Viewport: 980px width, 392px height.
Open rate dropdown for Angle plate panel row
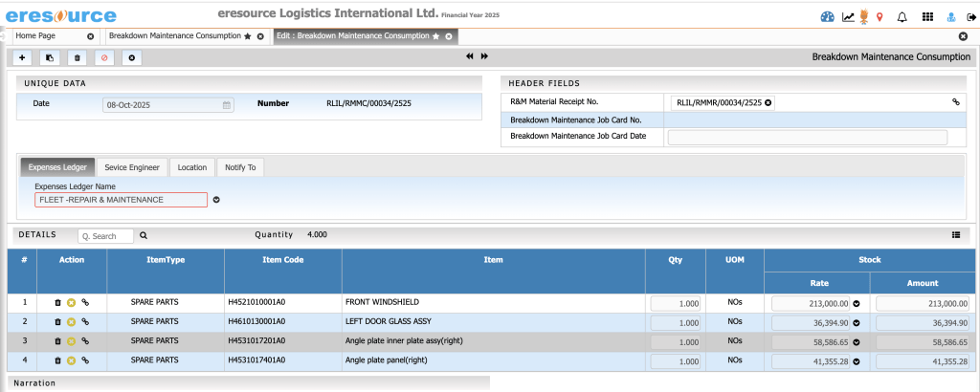point(857,361)
